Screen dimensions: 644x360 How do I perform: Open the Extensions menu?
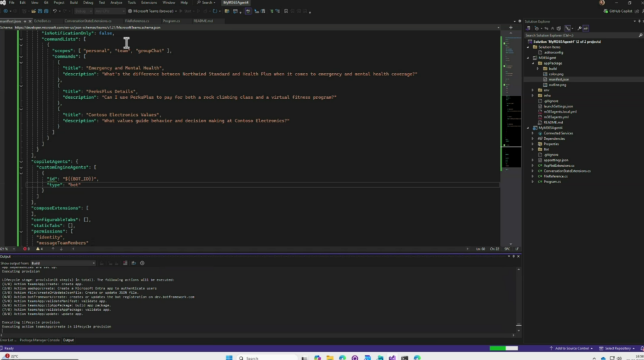click(148, 3)
